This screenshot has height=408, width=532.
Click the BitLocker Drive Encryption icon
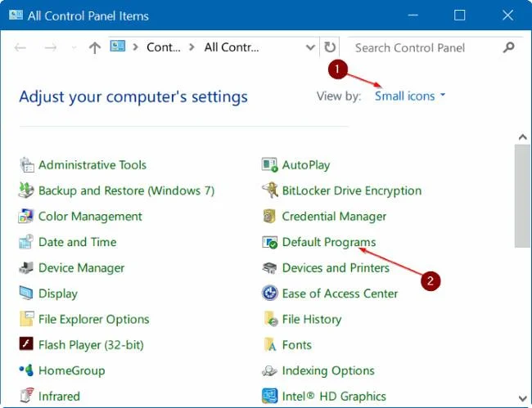pos(270,191)
